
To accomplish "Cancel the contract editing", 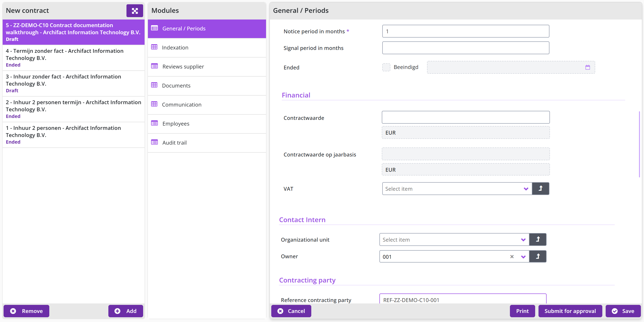I will click(291, 311).
